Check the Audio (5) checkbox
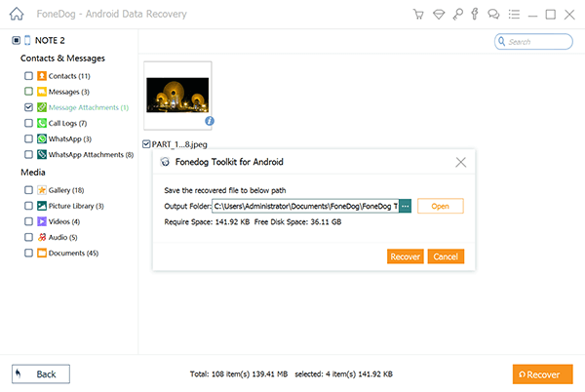 pyautogui.click(x=28, y=237)
